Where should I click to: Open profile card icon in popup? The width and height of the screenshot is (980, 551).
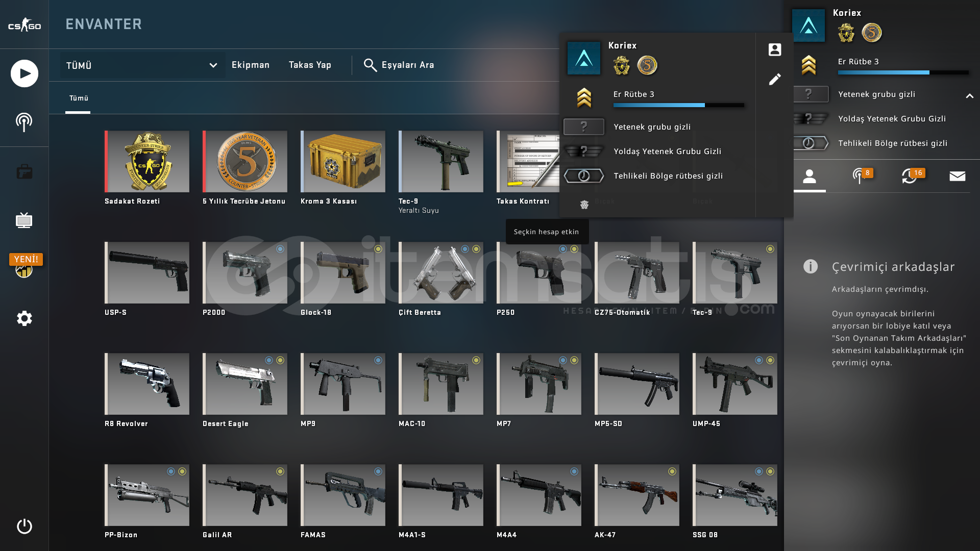pyautogui.click(x=775, y=49)
